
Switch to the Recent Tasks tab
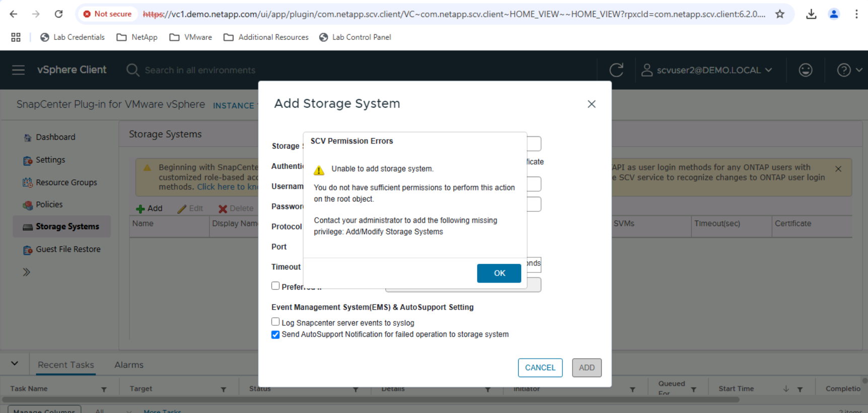pos(66,365)
